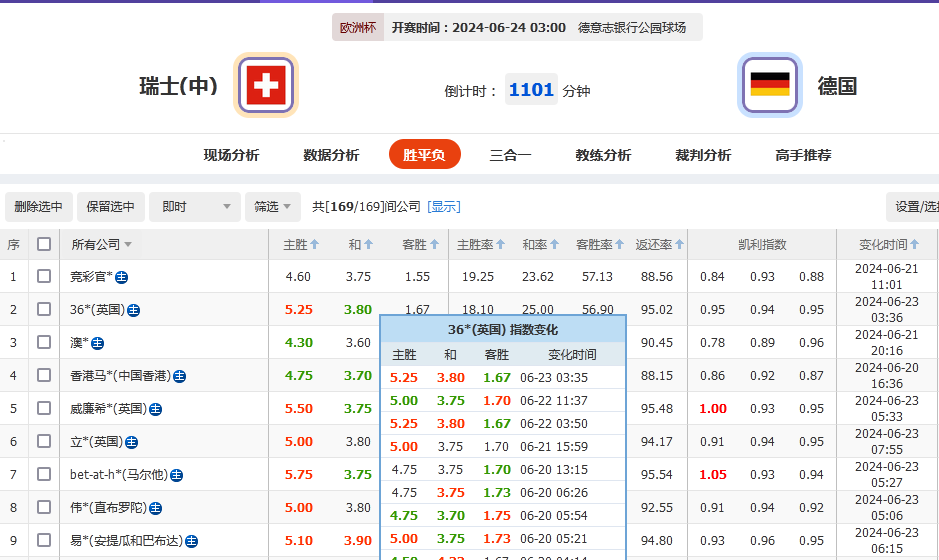The height and width of the screenshot is (560, 939).
Task: Open the 设置/选择 button at right
Action: (x=914, y=207)
